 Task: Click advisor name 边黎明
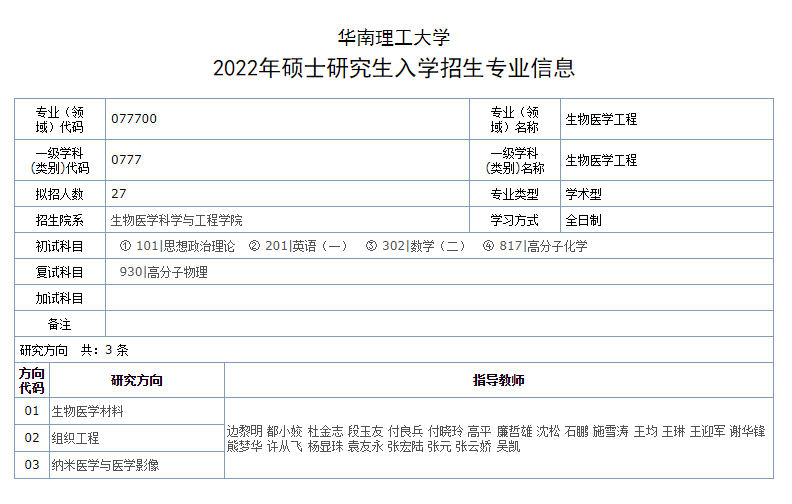244,431
